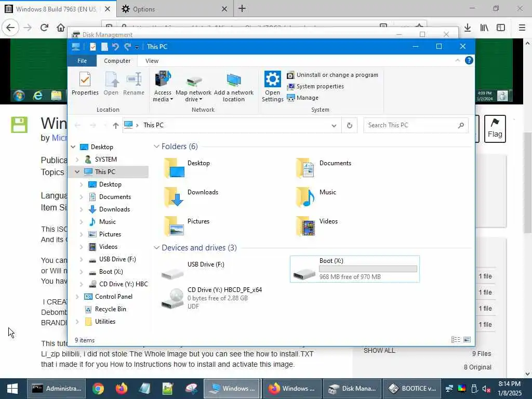Switch to the View ribbon tab
Viewport: 532px width, 399px height.
[152, 61]
